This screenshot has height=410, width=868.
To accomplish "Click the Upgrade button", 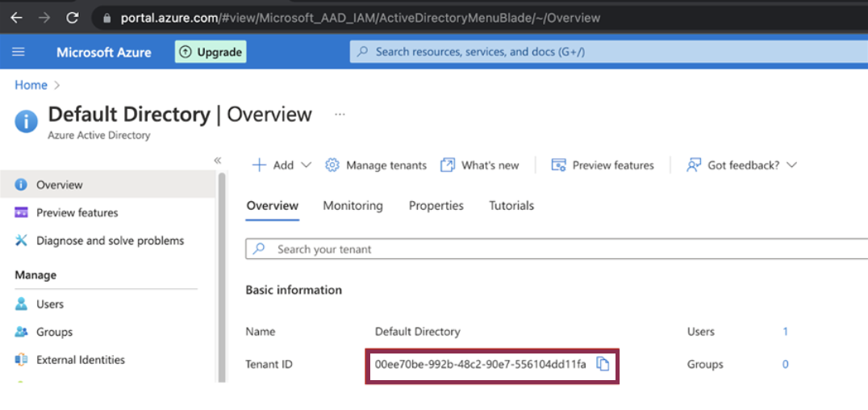I will tap(211, 52).
